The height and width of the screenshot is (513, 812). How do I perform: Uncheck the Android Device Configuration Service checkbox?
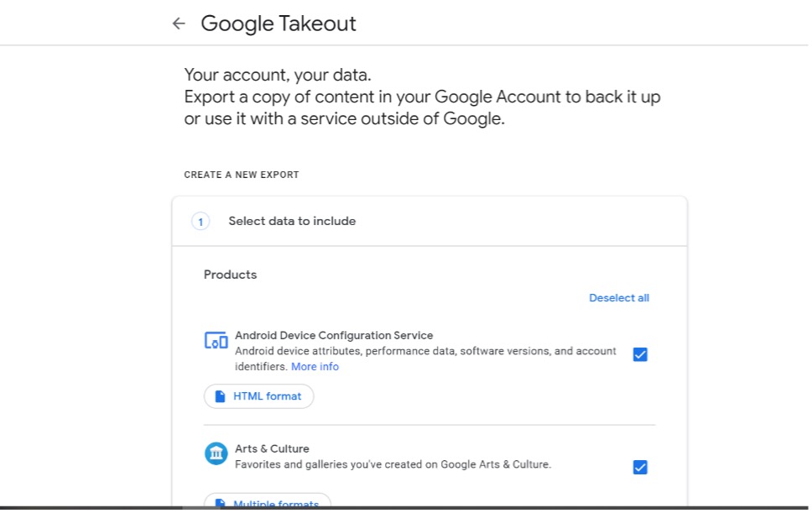640,354
